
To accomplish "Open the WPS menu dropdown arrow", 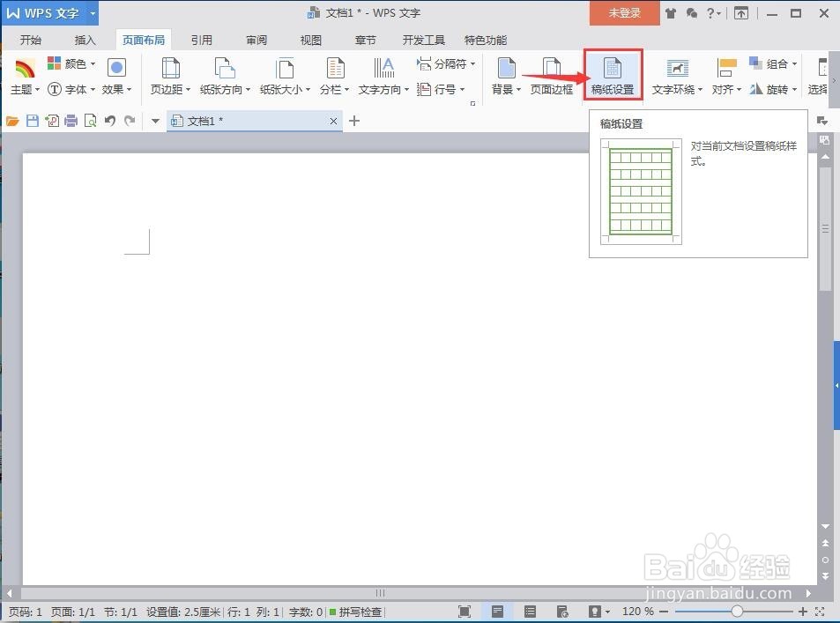I will 93,13.
